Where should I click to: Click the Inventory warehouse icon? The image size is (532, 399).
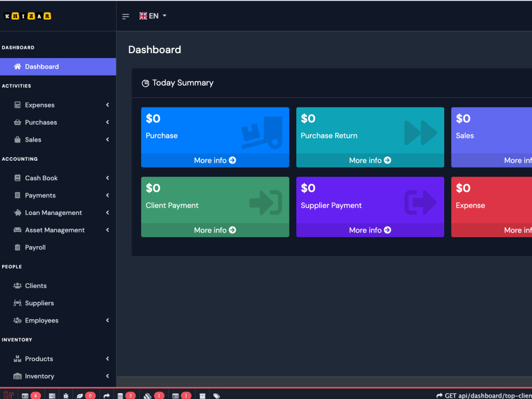point(18,376)
